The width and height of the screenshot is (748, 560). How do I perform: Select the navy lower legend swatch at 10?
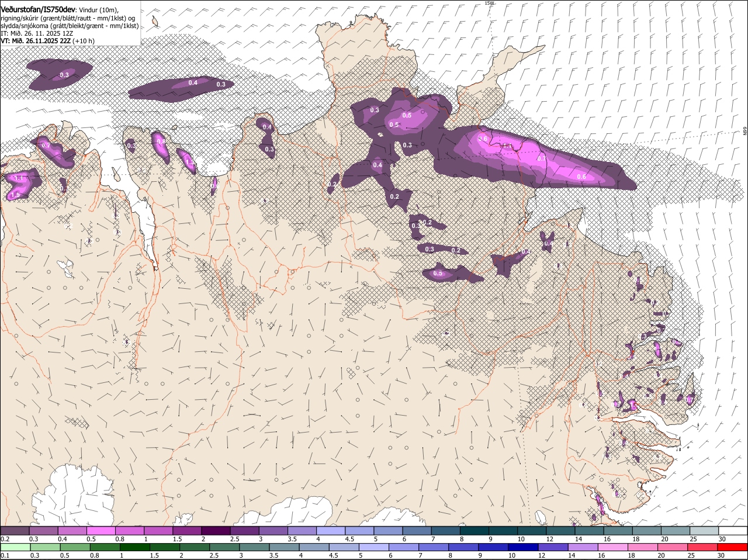pyautogui.click(x=524, y=548)
